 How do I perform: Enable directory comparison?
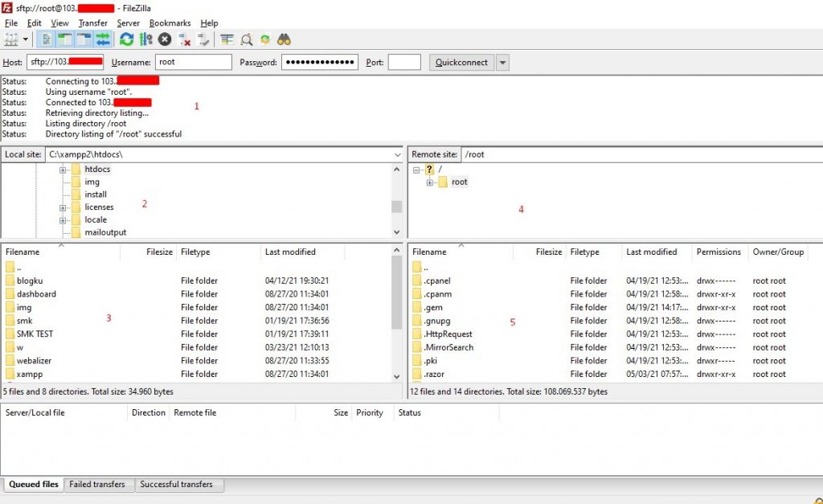[246, 39]
